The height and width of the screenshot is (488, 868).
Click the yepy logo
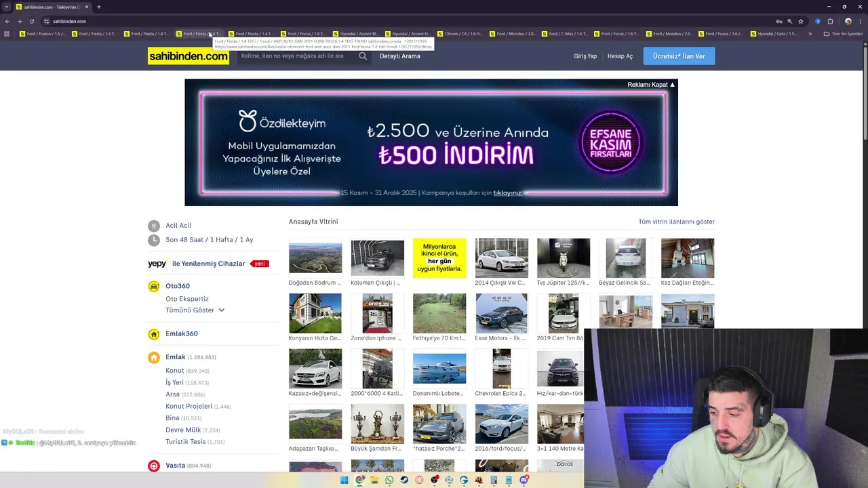157,264
